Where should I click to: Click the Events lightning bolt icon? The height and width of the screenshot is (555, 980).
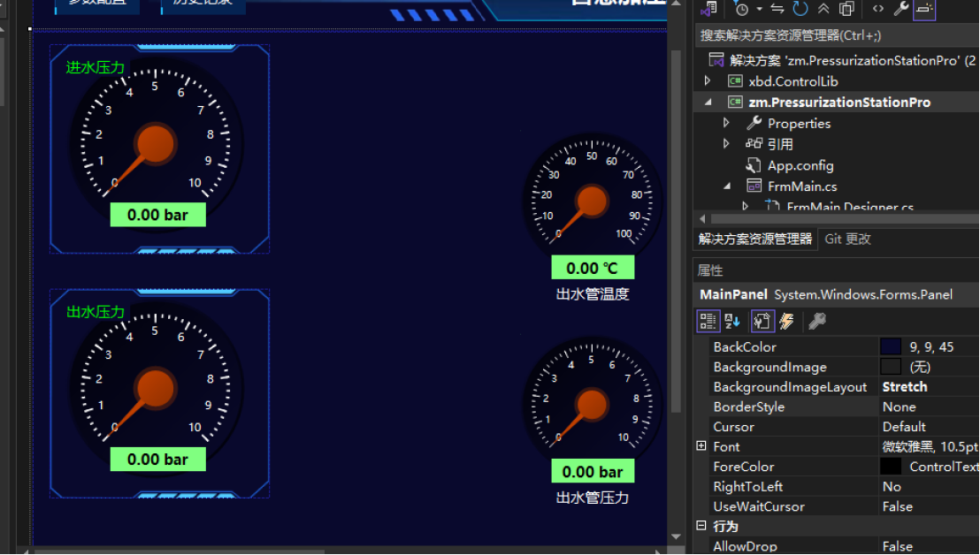[787, 322]
